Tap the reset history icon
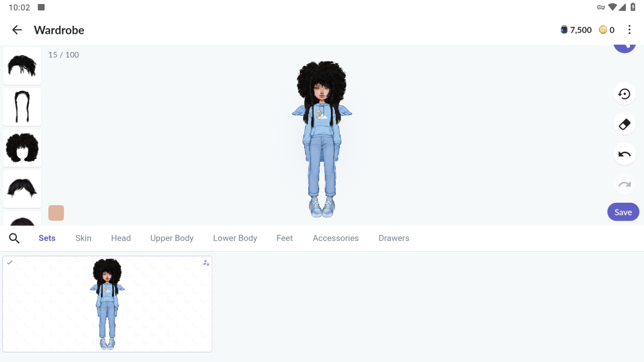Viewport: 644px width, 362px height. click(624, 94)
